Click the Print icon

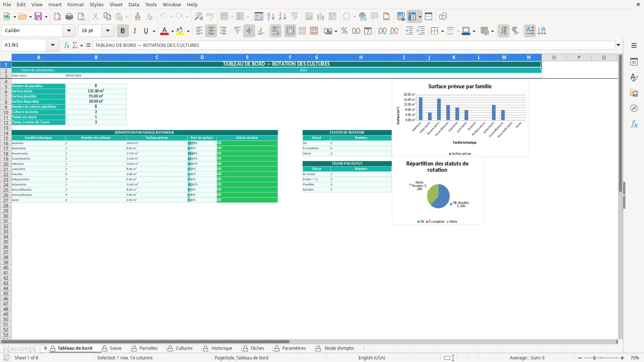[x=69, y=16]
